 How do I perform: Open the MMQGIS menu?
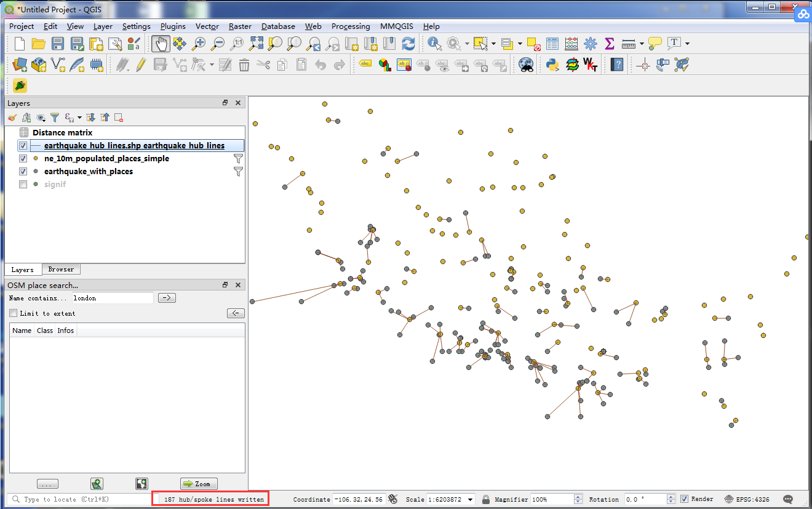click(397, 26)
